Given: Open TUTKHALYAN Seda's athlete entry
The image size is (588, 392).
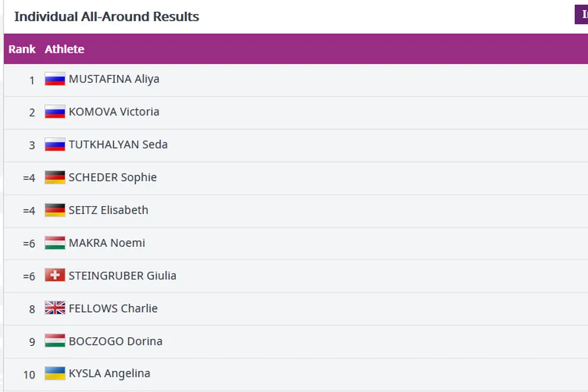Looking at the screenshot, I should point(118,144).
